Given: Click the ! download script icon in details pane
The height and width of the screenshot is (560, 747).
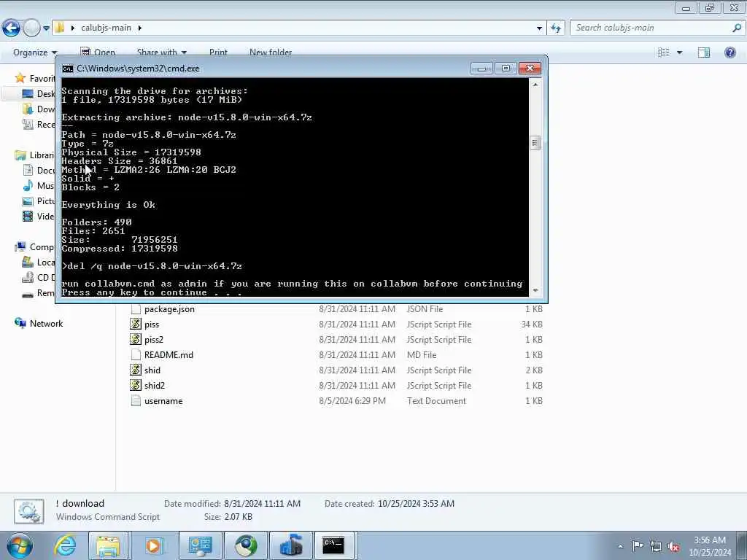Looking at the screenshot, I should point(29,511).
